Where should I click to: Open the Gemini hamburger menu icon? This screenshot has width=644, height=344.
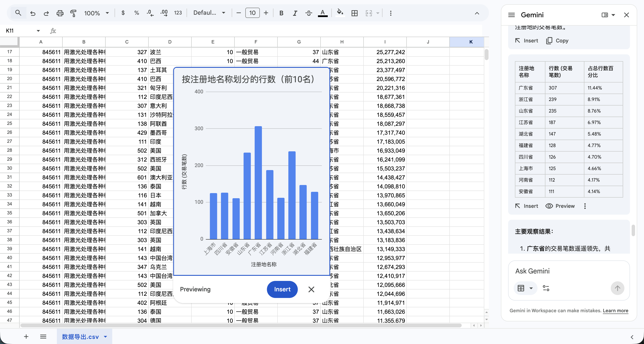click(511, 15)
